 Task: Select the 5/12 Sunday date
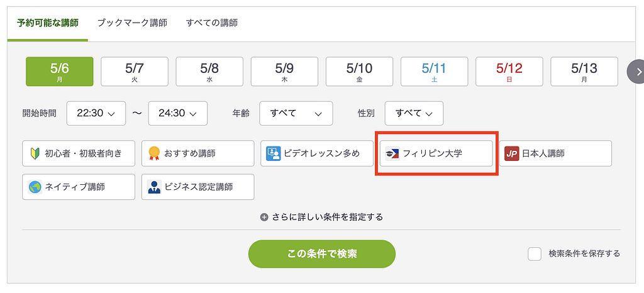point(509,72)
